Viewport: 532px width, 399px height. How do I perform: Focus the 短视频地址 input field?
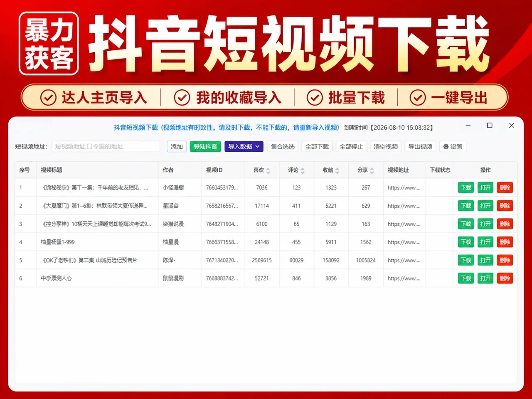tap(106, 147)
